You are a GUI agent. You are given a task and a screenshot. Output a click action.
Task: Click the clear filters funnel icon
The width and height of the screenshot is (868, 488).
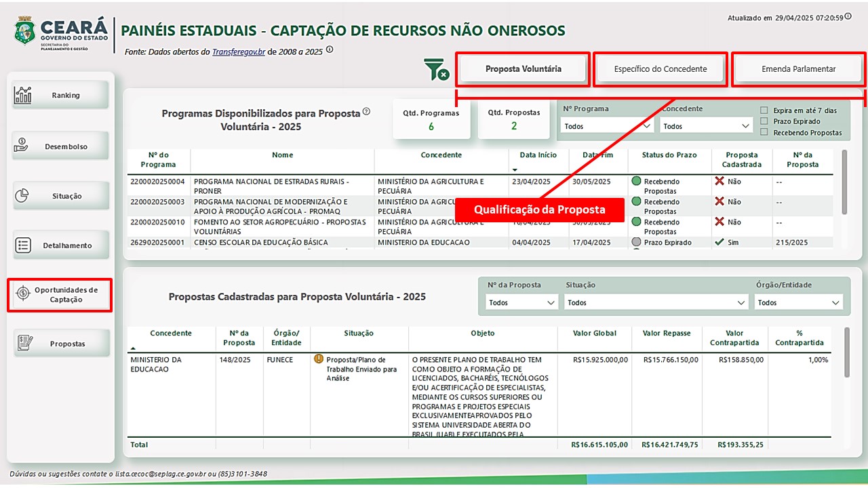click(x=436, y=69)
